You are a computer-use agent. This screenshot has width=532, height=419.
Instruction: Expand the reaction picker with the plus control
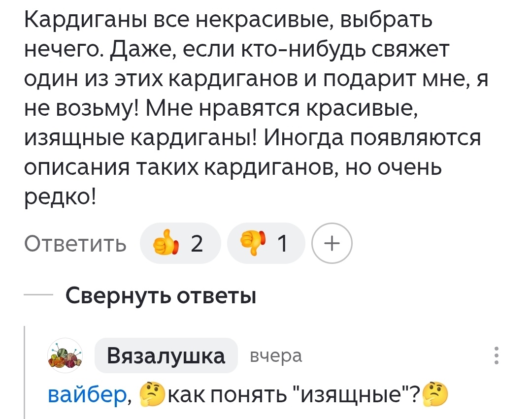[x=332, y=242]
